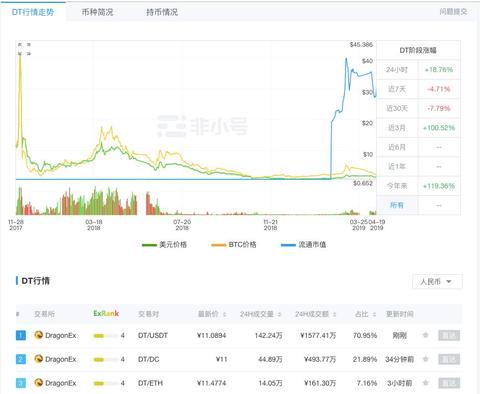This screenshot has width=480, height=394.
Task: Sort the table by 24H成交额
Action: point(316,314)
